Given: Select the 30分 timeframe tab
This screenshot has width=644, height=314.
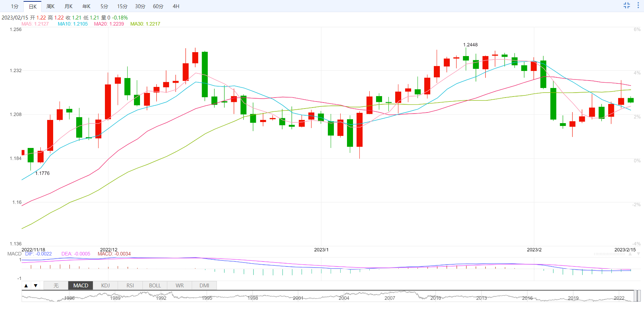Looking at the screenshot, I should (140, 6).
